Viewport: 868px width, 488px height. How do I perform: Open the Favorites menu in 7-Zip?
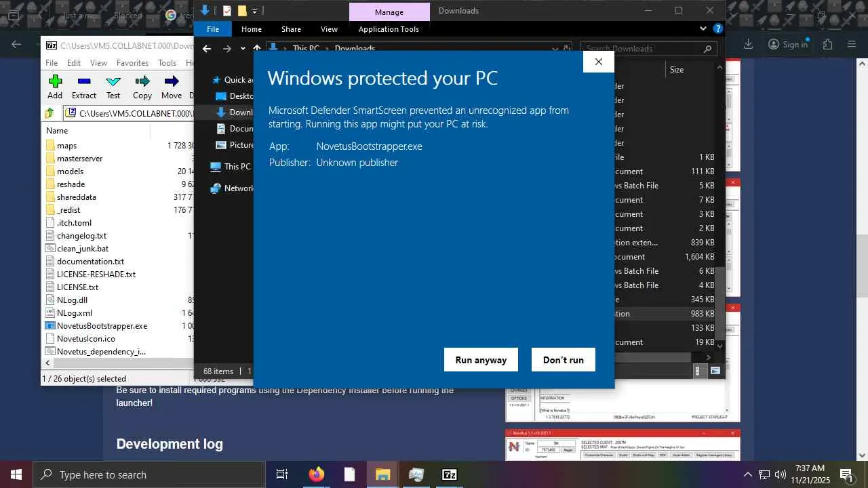[x=132, y=63]
